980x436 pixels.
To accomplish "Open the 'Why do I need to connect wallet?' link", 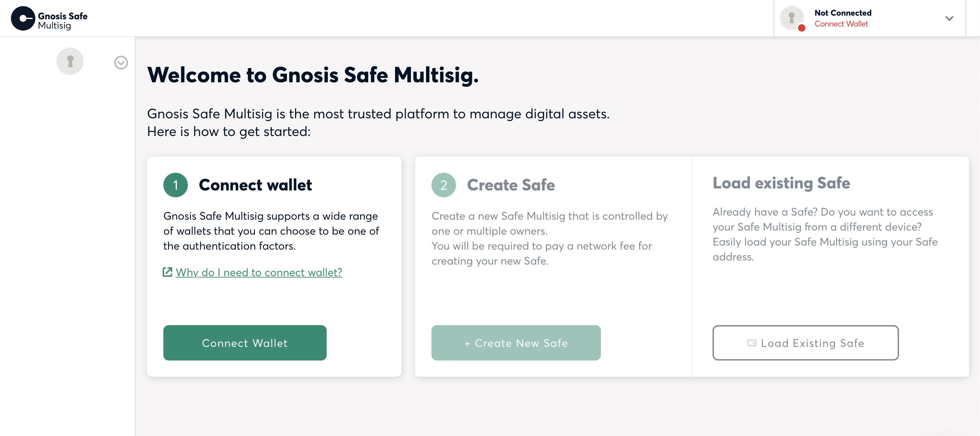I will (x=259, y=272).
